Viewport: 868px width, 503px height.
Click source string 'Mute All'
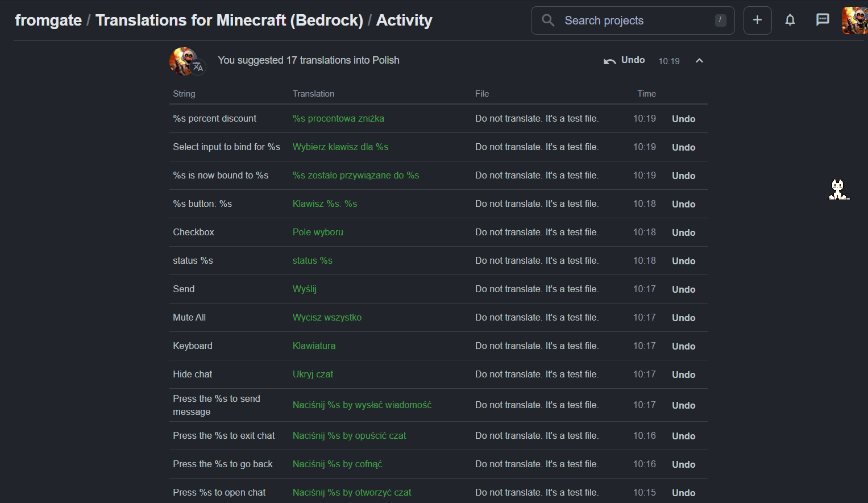[x=189, y=317]
